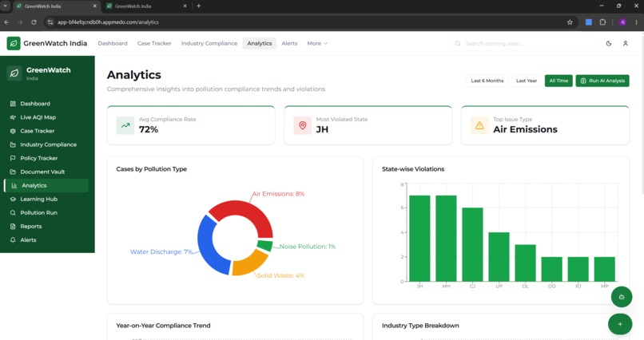
Task: Click the page vertical scrollbar
Action: [x=641, y=115]
